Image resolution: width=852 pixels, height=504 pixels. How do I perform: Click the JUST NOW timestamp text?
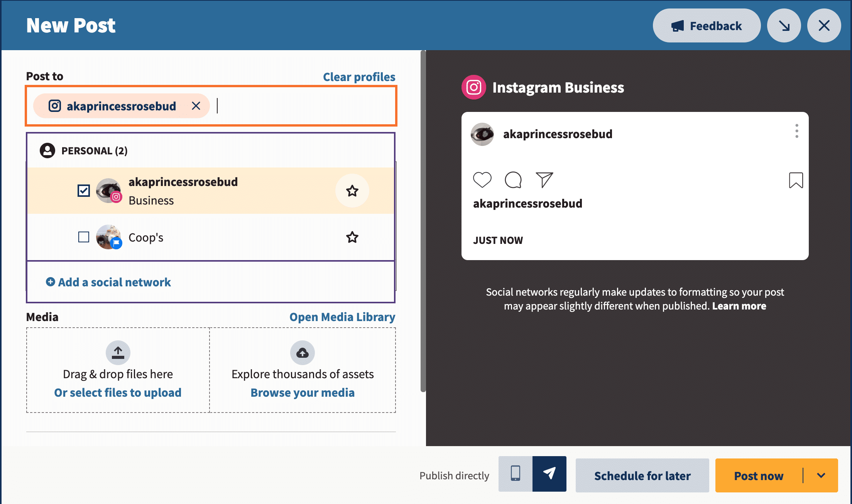[x=498, y=240]
